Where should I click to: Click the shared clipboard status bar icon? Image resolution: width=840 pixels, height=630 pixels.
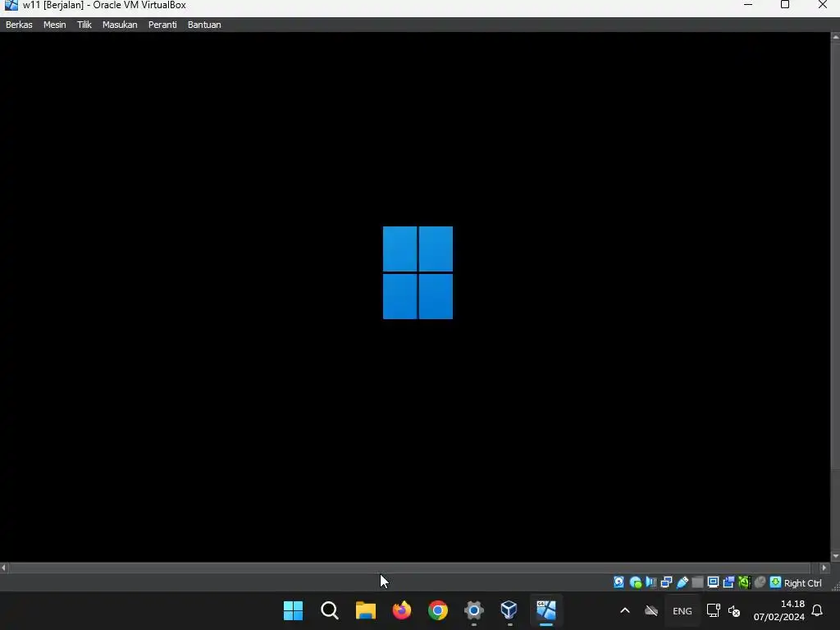pos(728,582)
